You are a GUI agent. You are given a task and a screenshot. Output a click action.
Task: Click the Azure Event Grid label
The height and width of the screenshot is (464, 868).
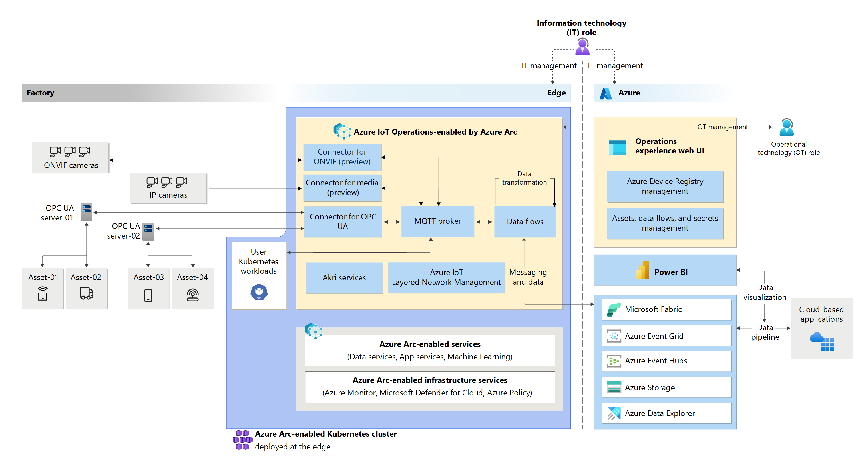654,336
